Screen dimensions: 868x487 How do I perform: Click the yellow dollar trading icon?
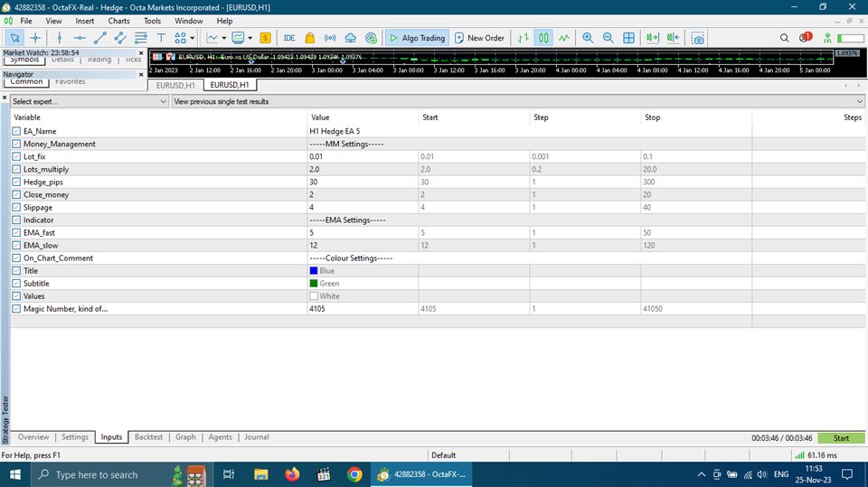coord(265,38)
